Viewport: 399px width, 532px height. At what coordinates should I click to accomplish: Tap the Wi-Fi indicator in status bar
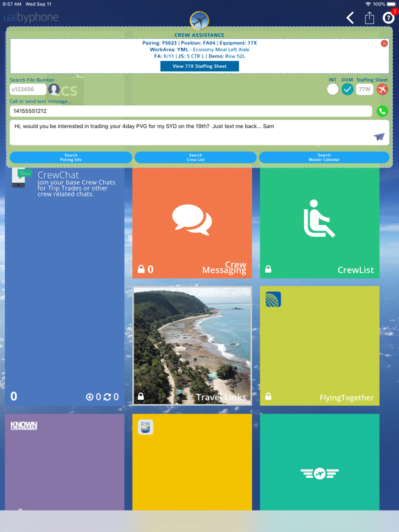click(368, 4)
